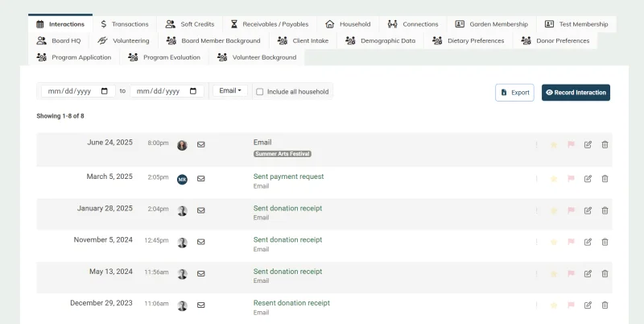Screen dimensions: 644x324
Task: Click envelope icon on March 5, 2025 row
Action: pos(200,179)
